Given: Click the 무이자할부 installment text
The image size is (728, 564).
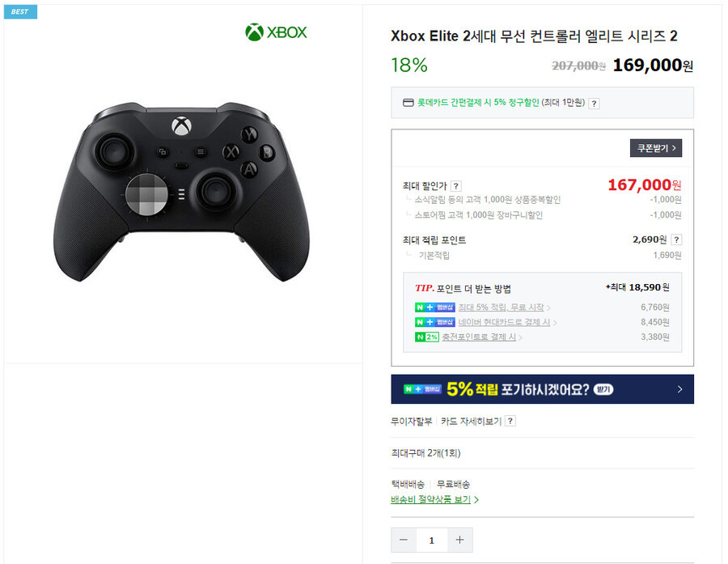Looking at the screenshot, I should 412,422.
